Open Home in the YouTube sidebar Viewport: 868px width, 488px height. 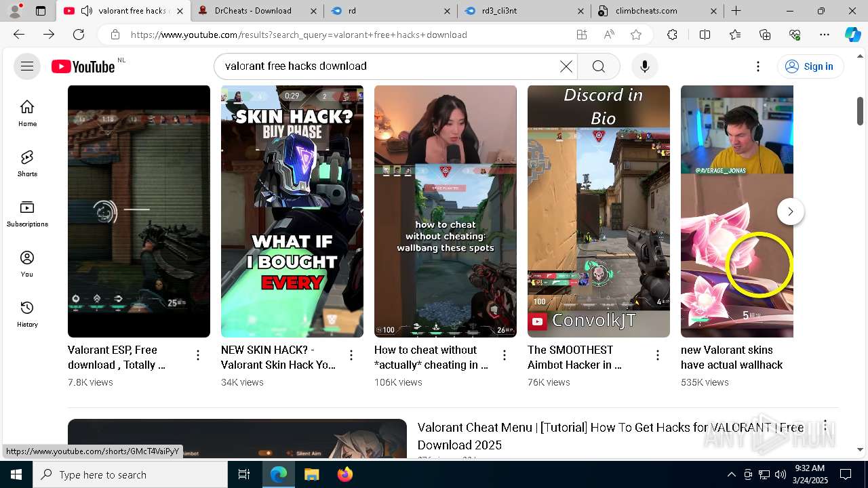(x=27, y=113)
